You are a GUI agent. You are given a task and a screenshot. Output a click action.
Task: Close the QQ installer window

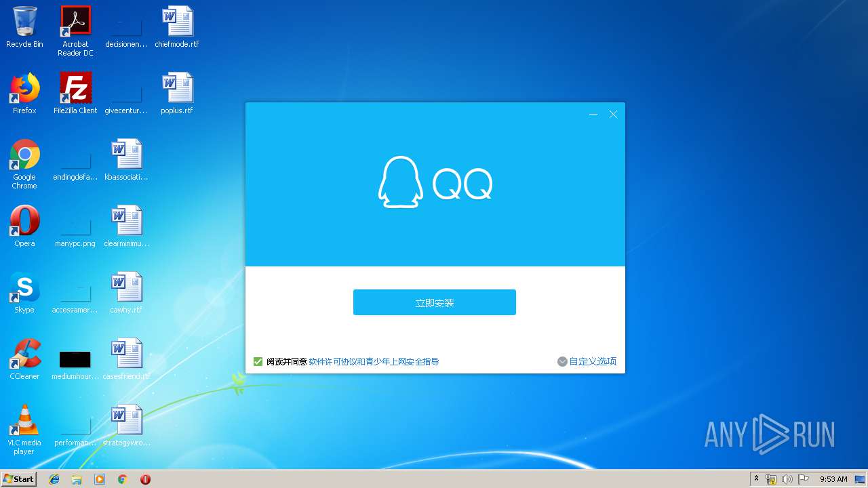coord(613,115)
